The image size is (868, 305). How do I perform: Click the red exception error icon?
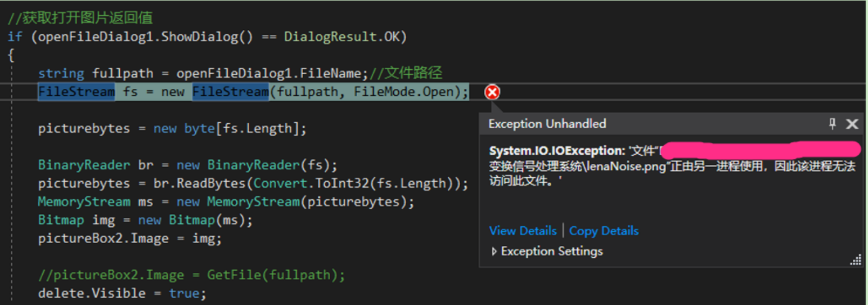click(x=492, y=92)
